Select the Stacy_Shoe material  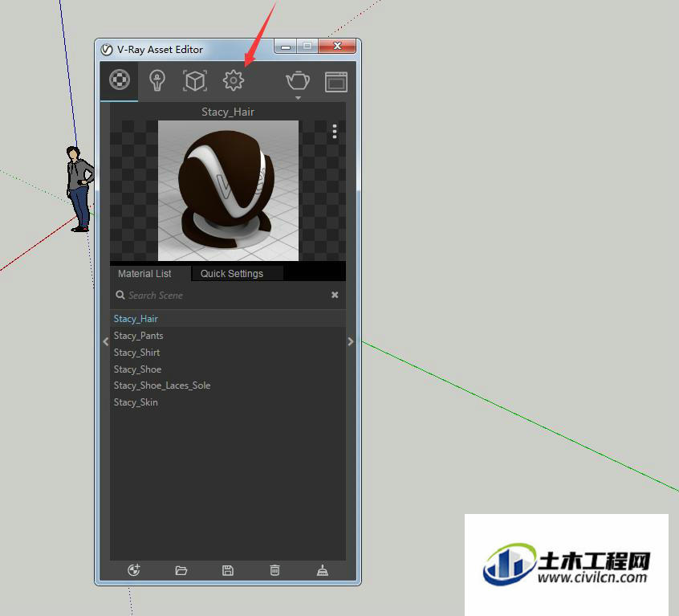pos(228,369)
